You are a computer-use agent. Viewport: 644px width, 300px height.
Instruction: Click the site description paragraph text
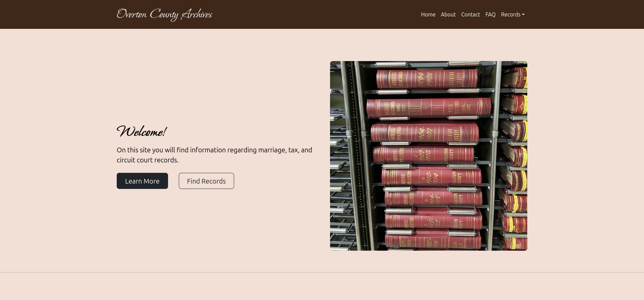click(x=214, y=155)
